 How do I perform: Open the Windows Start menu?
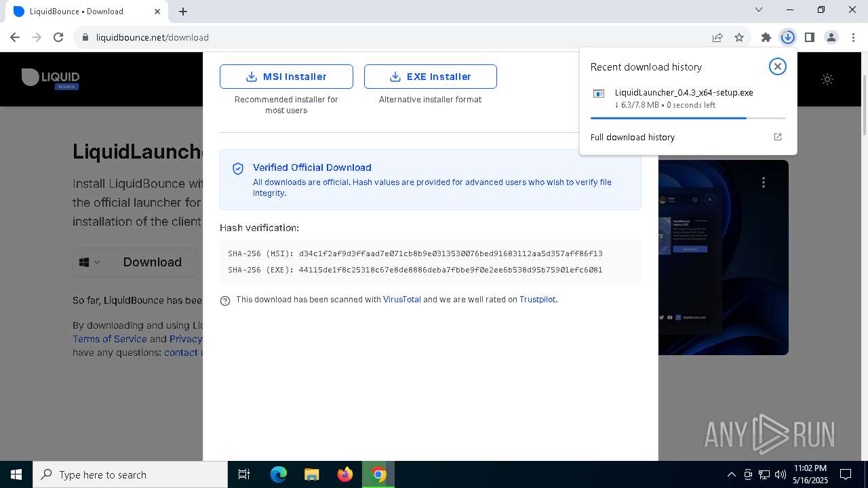pyautogui.click(x=16, y=474)
